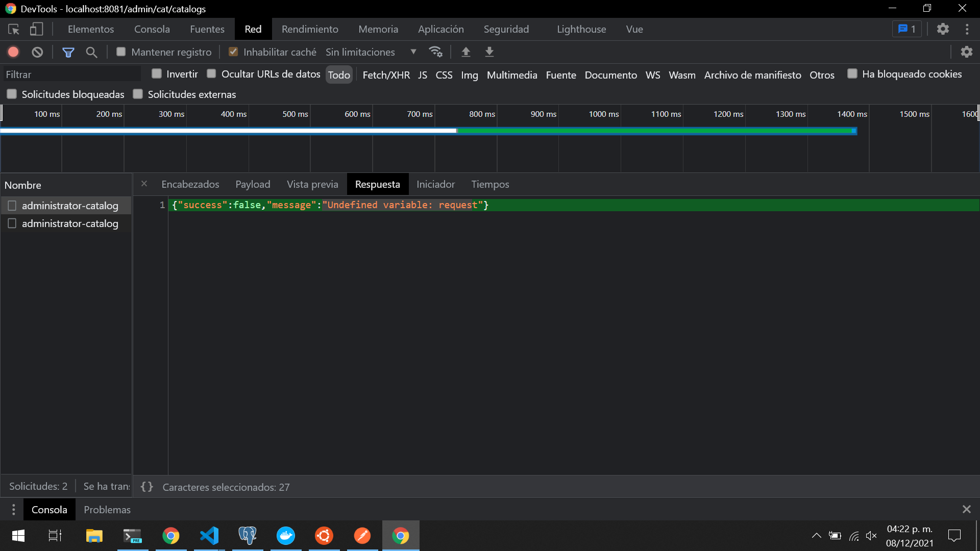Image resolution: width=980 pixels, height=551 pixels.
Task: Filter requests by JS type
Action: [x=423, y=75]
